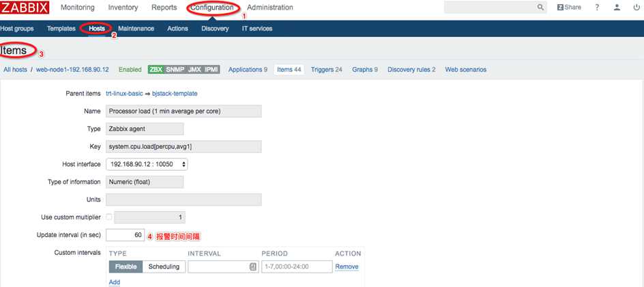Screen dimensions: 644x287
Task: Go to Host groups submenu
Action: [17, 29]
